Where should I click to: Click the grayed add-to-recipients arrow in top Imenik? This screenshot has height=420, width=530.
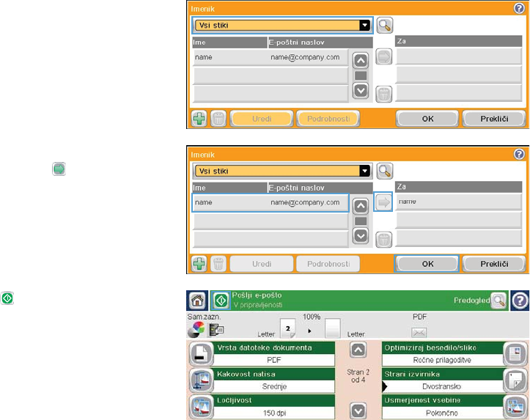coord(383,56)
